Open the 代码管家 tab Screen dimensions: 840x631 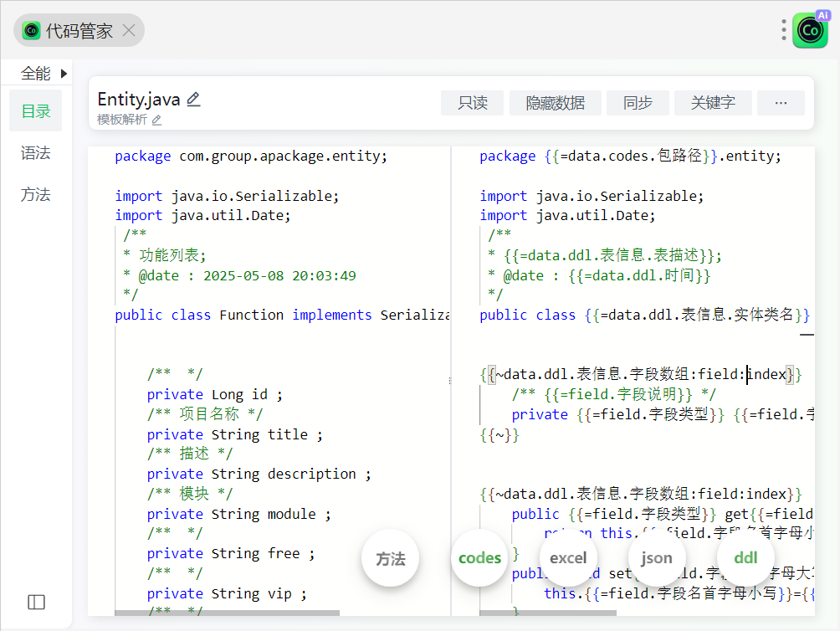click(x=79, y=30)
